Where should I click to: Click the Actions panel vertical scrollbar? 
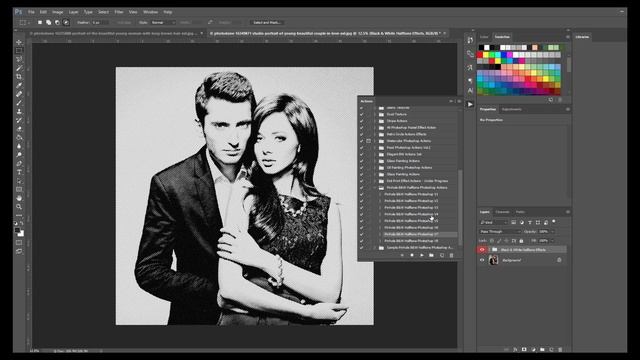click(460, 207)
